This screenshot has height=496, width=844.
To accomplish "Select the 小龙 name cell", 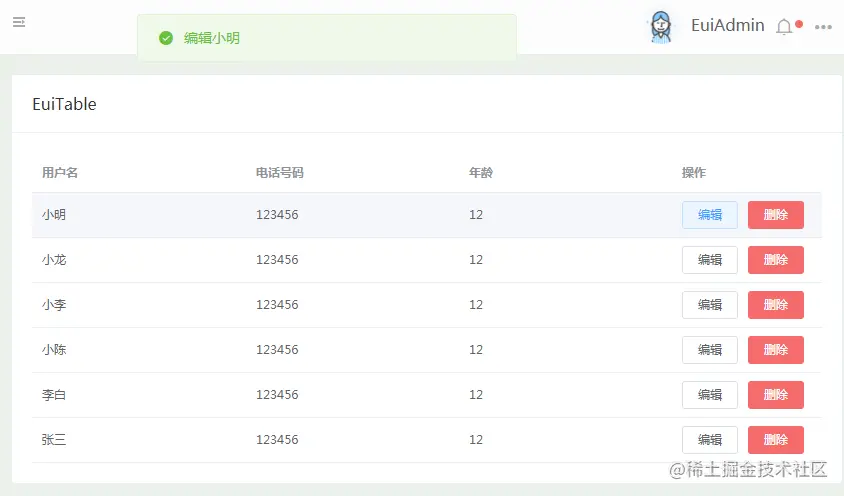I will 54,260.
